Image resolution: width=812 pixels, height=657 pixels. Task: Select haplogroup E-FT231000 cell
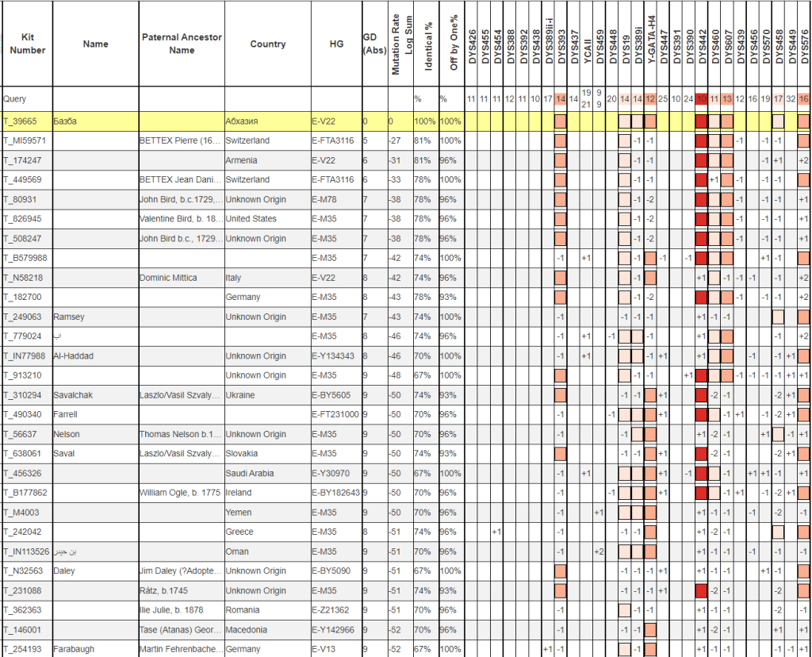[x=337, y=414]
